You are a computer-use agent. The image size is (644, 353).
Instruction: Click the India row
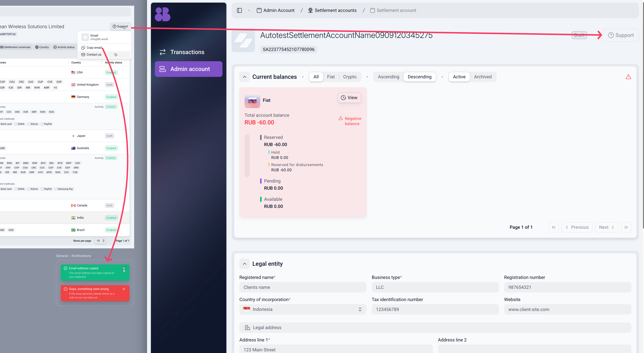pos(65,218)
